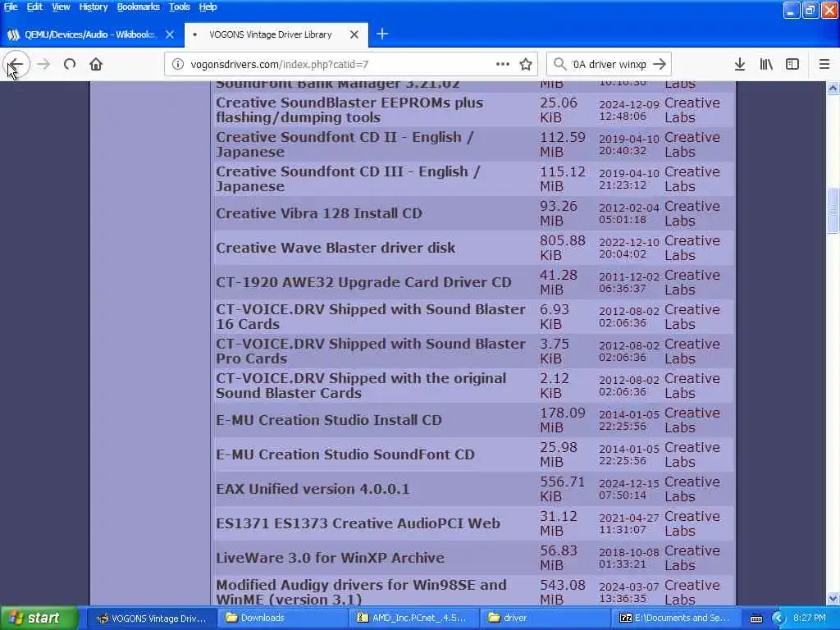Click the forward navigation arrow
840x630 pixels.
click(x=43, y=64)
